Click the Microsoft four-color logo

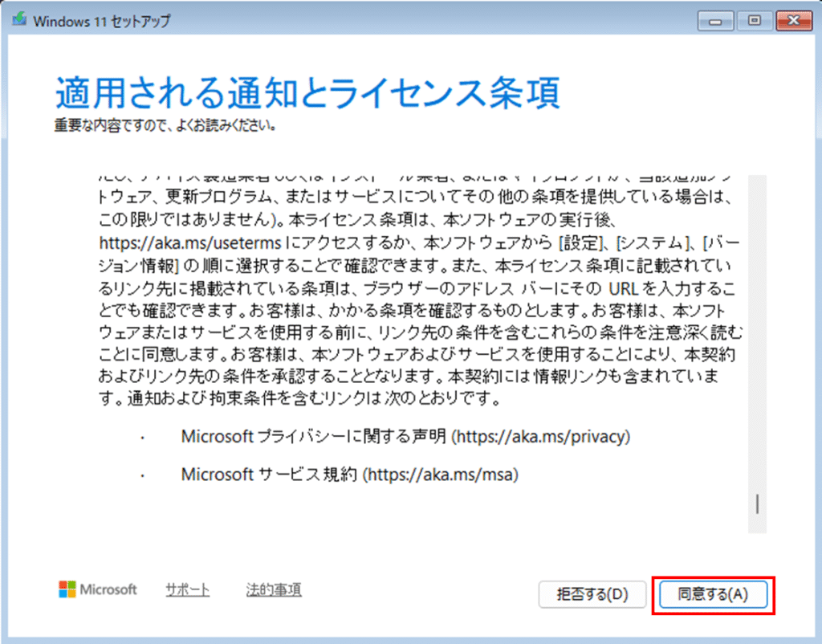point(67,589)
